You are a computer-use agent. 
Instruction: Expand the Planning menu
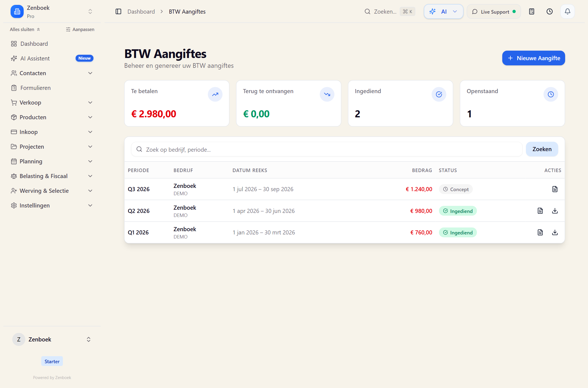52,161
